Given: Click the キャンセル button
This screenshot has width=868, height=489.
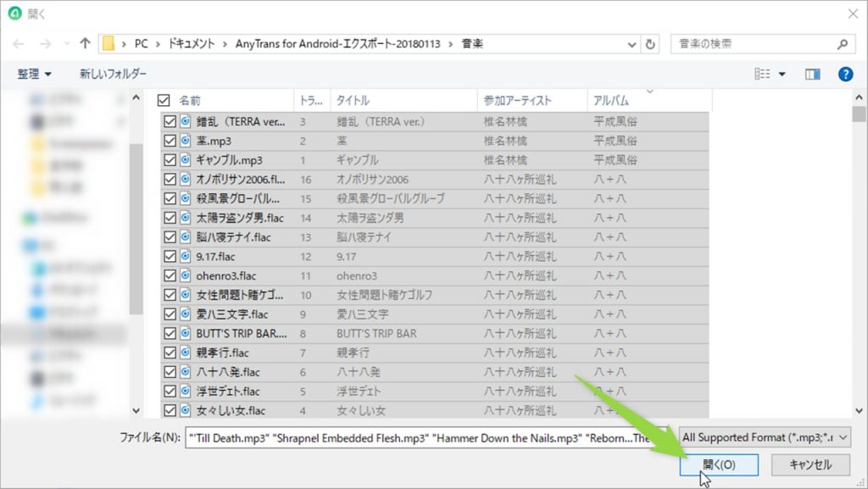Looking at the screenshot, I should pos(810,464).
